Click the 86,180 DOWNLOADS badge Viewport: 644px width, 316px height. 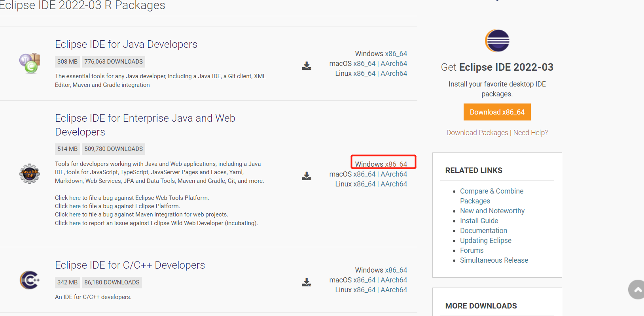[112, 282]
